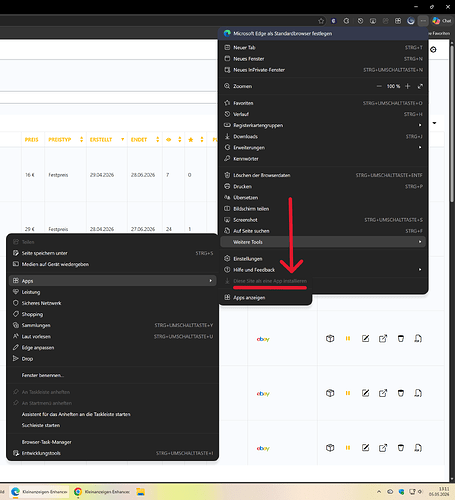The image size is (455, 500).
Task: Switch to Chrome Kleinanzeigen Enhanced taskbar item
Action: [101, 492]
